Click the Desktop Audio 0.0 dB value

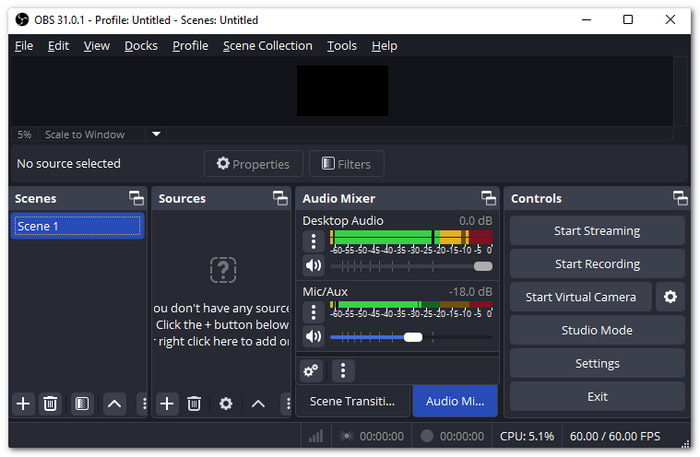tap(475, 220)
